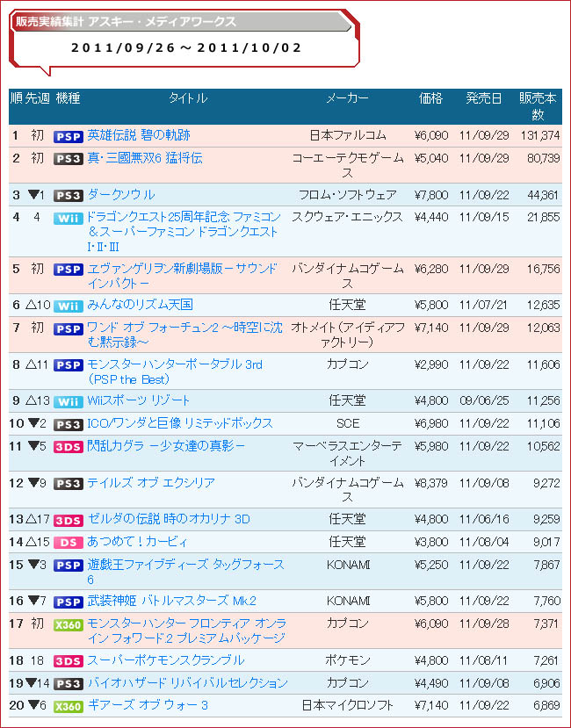Follow the テイルズ オブ エクシリア link
Screen dimensions: 571x728
(x=151, y=483)
